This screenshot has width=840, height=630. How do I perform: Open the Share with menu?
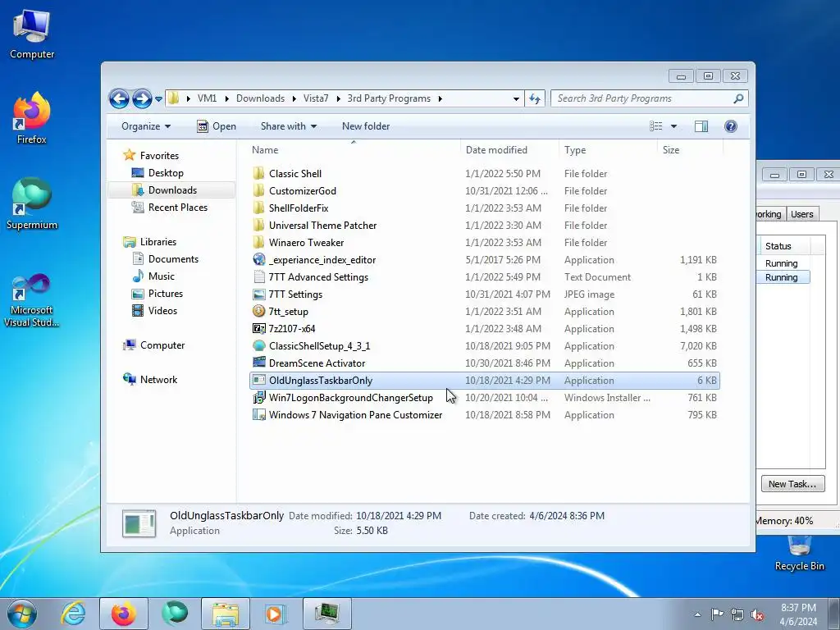[289, 126]
